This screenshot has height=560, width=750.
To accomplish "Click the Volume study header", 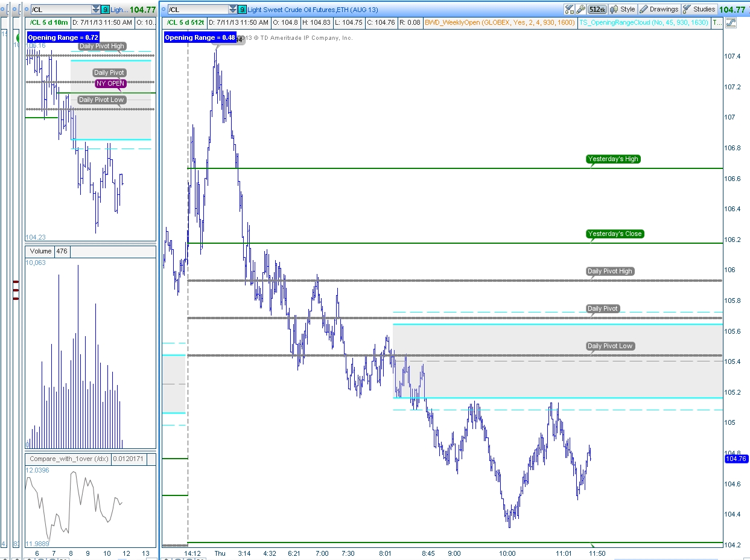I will pyautogui.click(x=40, y=250).
